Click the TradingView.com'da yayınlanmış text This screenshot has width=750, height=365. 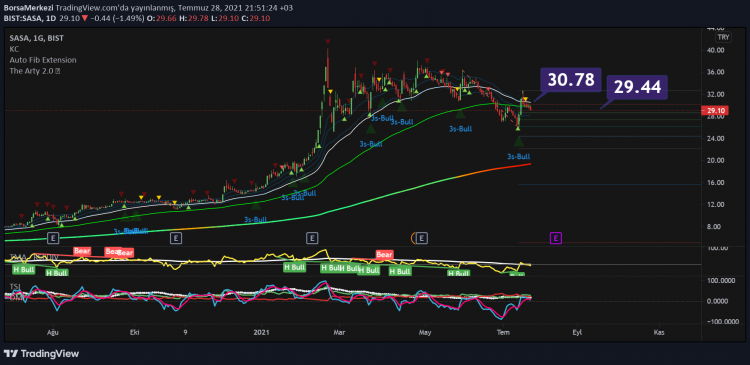(115, 8)
